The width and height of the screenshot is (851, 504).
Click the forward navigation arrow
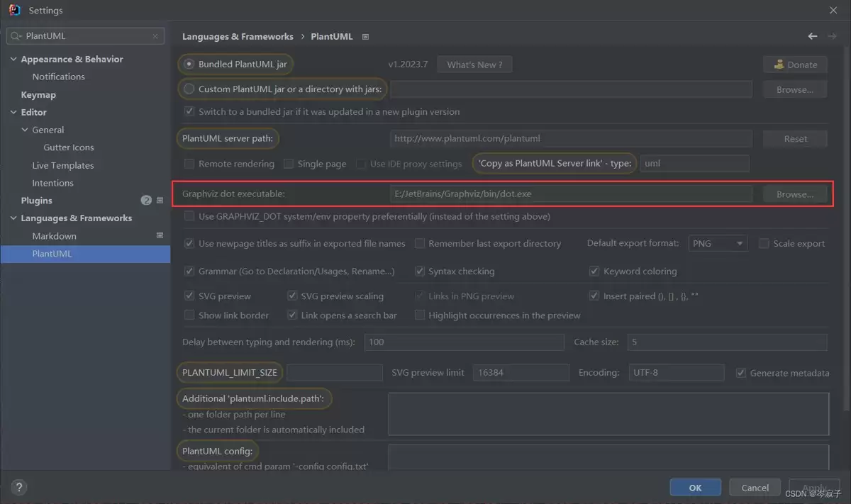pos(832,36)
